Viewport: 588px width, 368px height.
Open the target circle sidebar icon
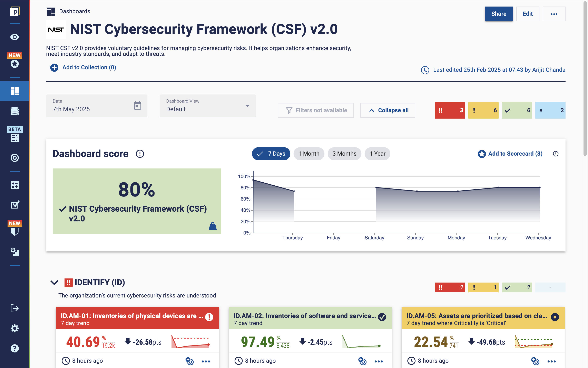[14, 158]
